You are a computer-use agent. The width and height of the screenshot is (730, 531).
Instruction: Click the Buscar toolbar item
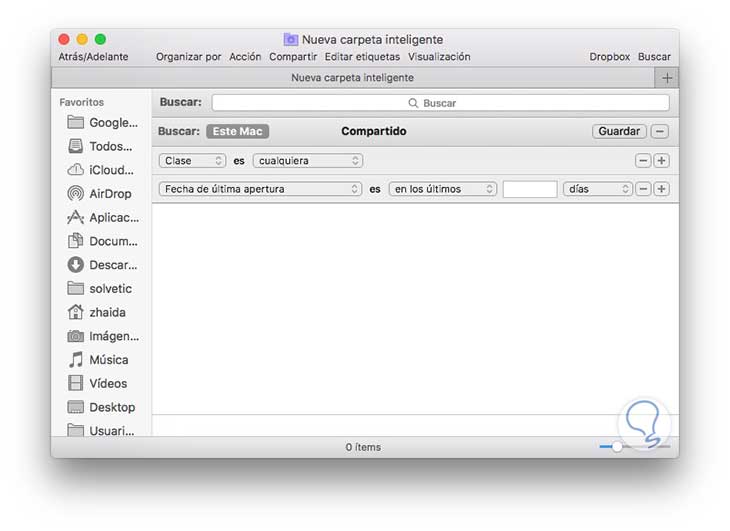(654, 57)
